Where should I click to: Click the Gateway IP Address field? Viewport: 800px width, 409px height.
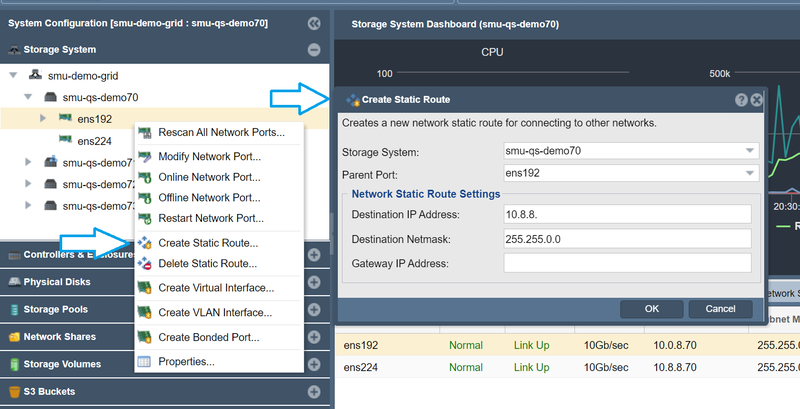(627, 263)
